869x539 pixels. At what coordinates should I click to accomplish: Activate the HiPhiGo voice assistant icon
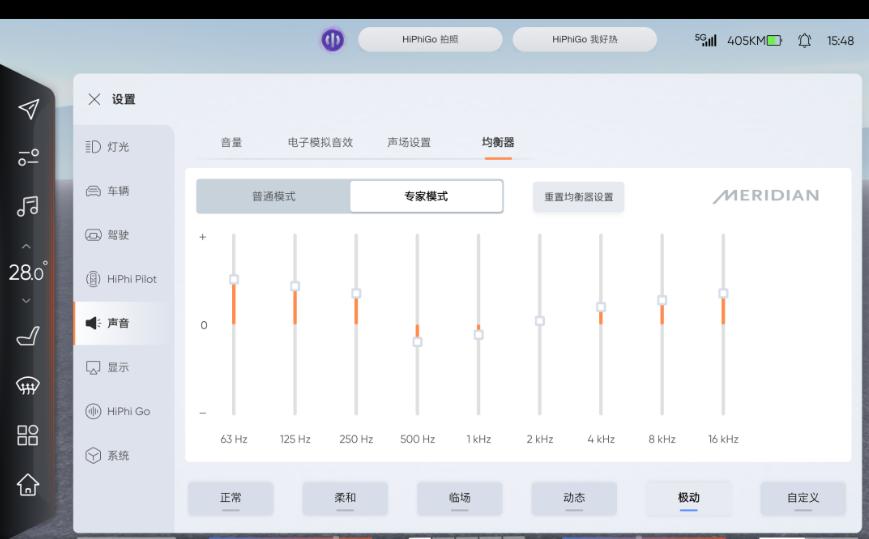click(333, 40)
